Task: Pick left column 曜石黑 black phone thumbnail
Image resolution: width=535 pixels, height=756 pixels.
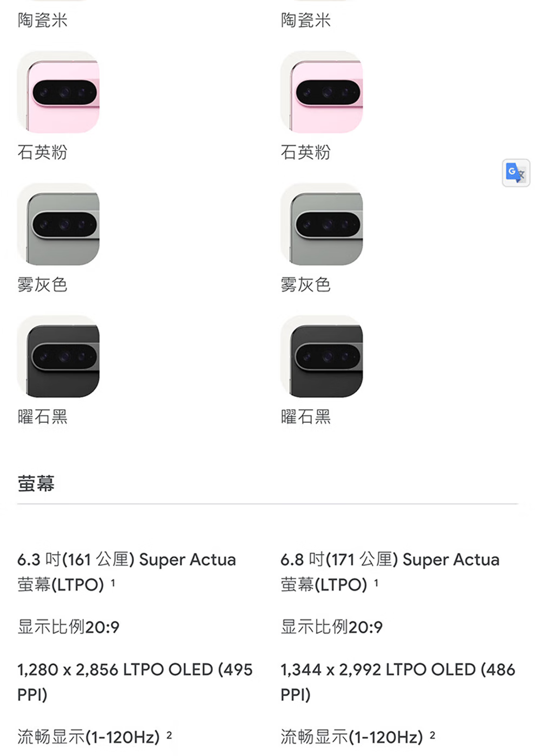Action: tap(58, 356)
